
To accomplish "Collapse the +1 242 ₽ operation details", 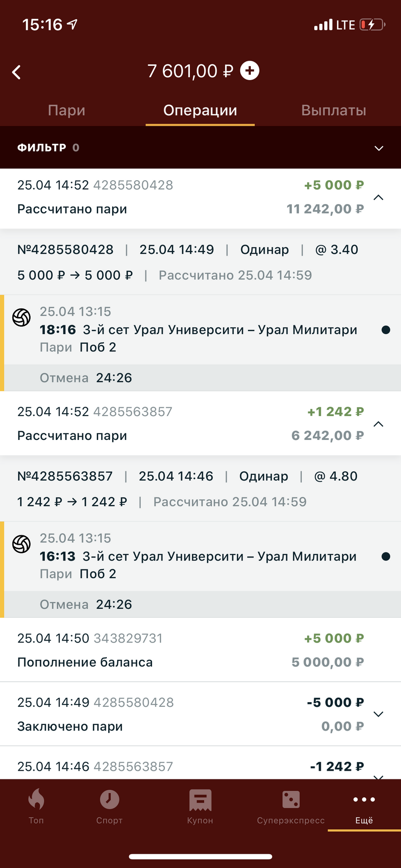I will pyautogui.click(x=379, y=424).
